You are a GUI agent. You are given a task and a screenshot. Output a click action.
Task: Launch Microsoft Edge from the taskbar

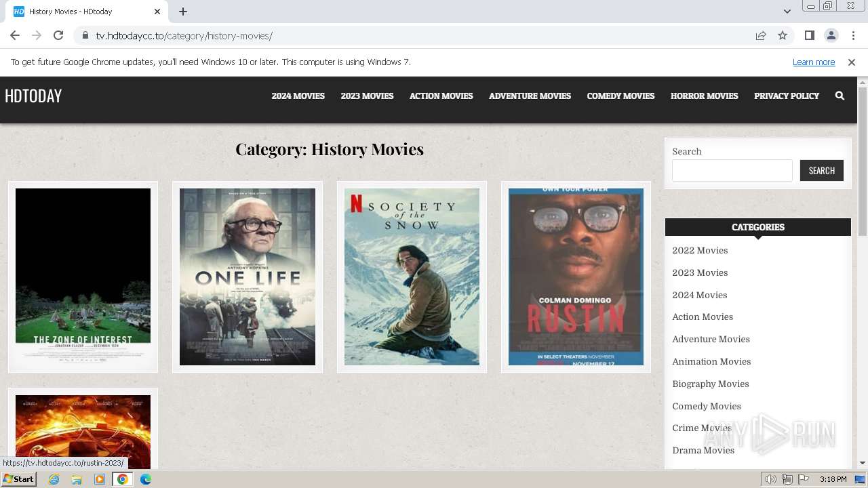(x=146, y=479)
